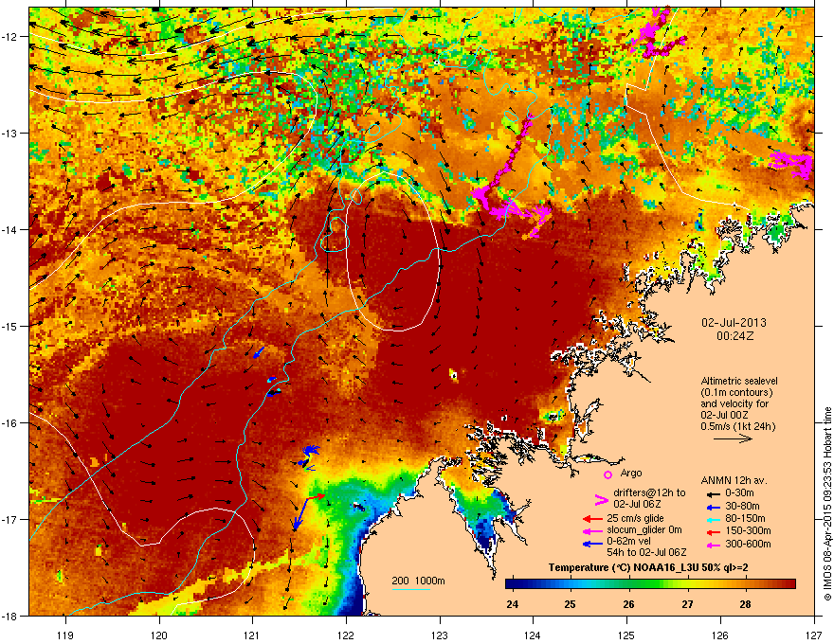Click the longitude axis label '126'

click(720, 635)
